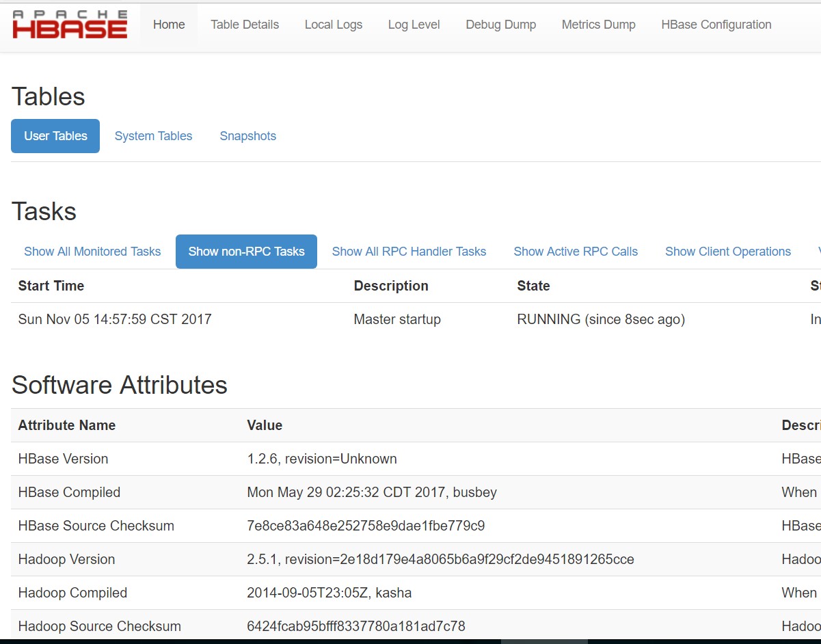Select Mon May 29 02:25:32 CDT 2017 value
Screen dimensions: 821x644
372,492
